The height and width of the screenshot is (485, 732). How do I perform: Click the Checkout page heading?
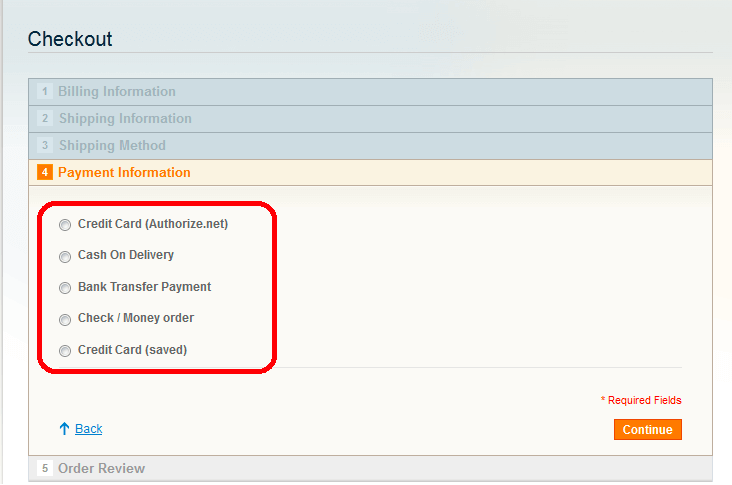coord(70,39)
